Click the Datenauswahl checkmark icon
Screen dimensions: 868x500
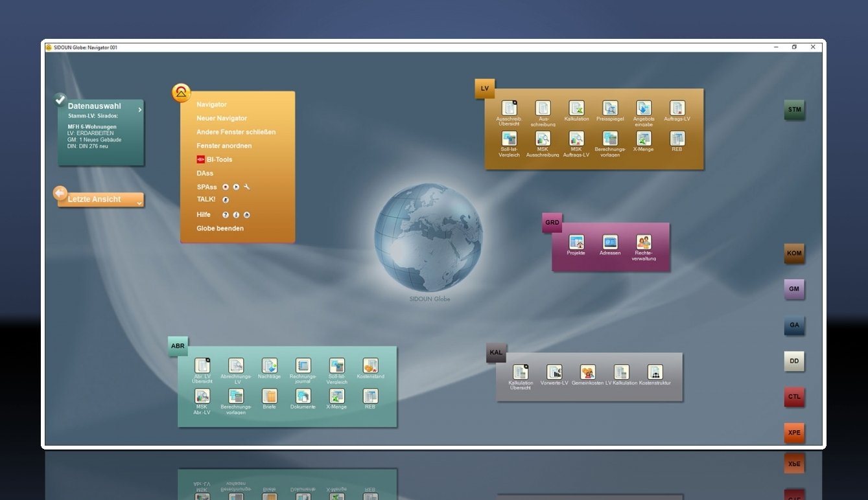(60, 99)
